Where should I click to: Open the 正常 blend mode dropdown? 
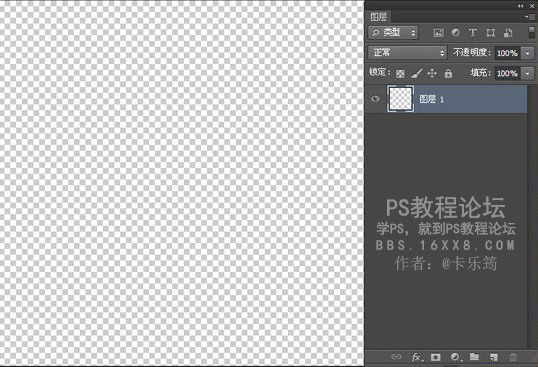[407, 53]
